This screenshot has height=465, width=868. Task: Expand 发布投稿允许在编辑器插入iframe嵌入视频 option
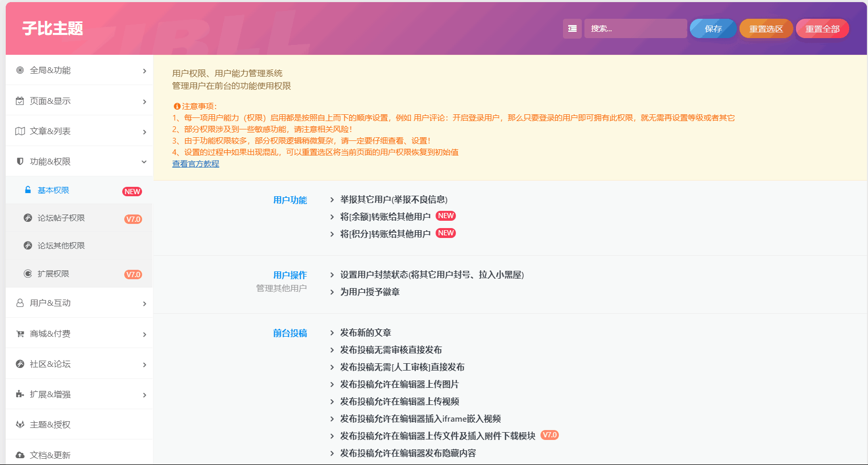coord(416,419)
